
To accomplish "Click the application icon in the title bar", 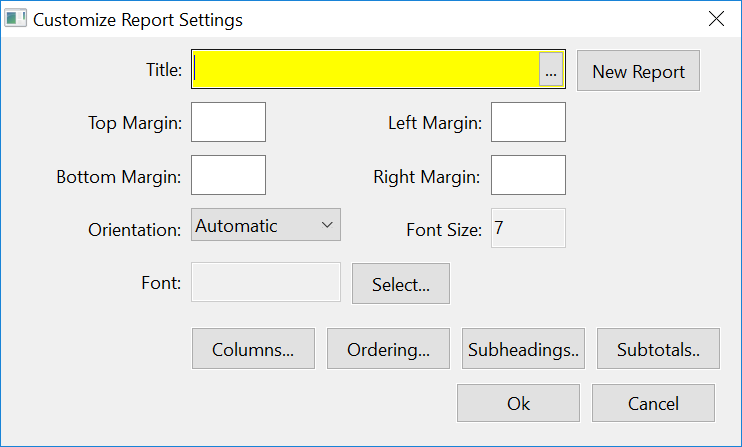I will [x=16, y=19].
